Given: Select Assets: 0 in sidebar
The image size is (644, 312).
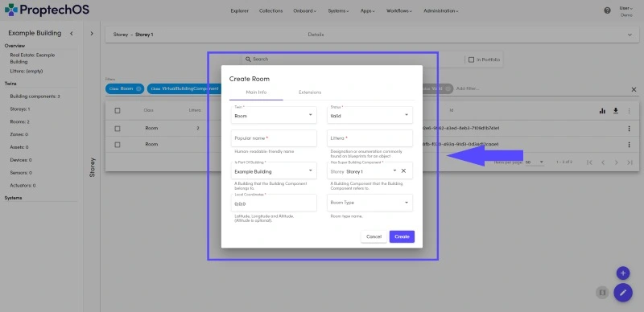Looking at the screenshot, I should pos(19,147).
